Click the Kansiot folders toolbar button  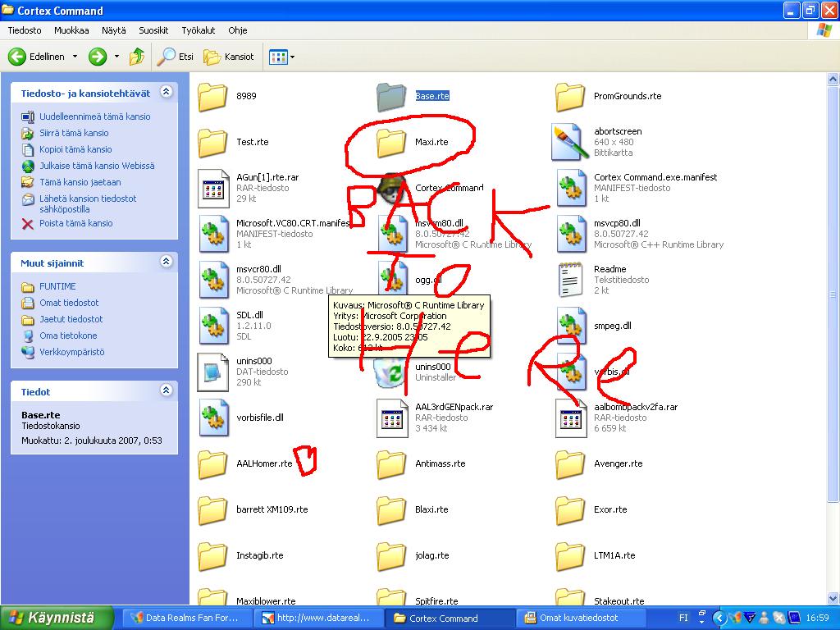point(229,57)
